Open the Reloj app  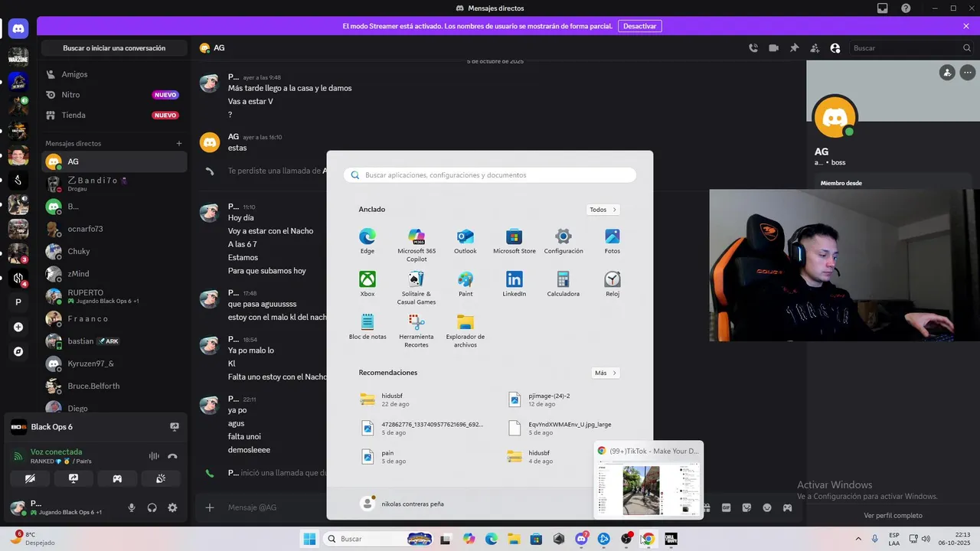[x=612, y=284]
